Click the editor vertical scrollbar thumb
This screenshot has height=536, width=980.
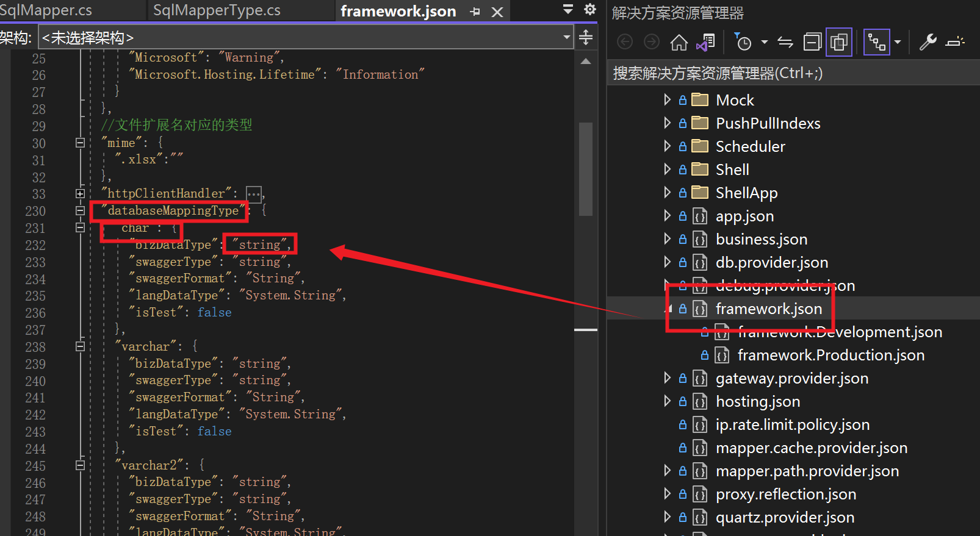click(586, 170)
